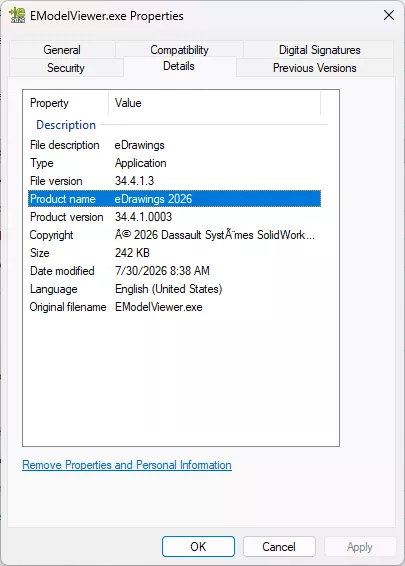Click the EModelViewer.exe original filename value

(x=158, y=307)
